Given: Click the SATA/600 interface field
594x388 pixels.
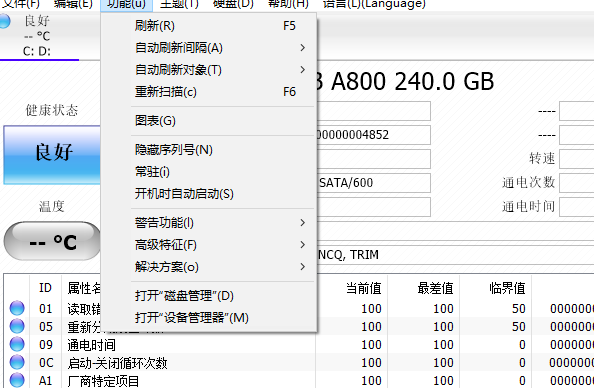Looking at the screenshot, I should [x=373, y=183].
